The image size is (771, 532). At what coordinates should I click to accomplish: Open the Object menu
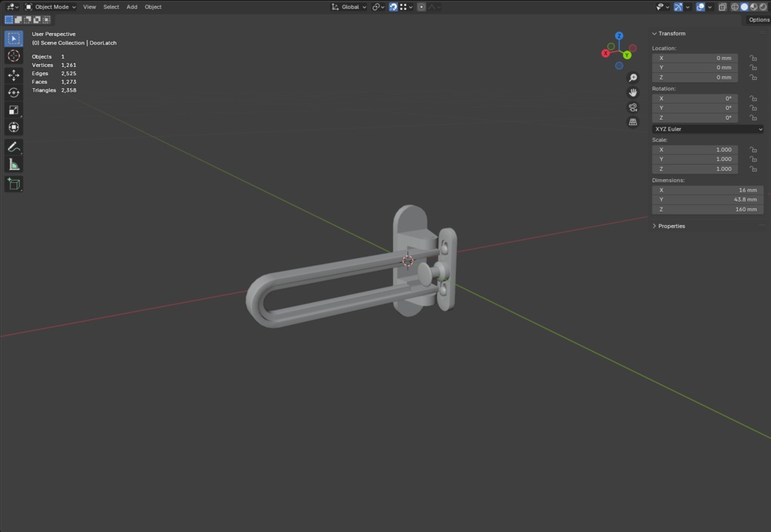[x=153, y=7]
